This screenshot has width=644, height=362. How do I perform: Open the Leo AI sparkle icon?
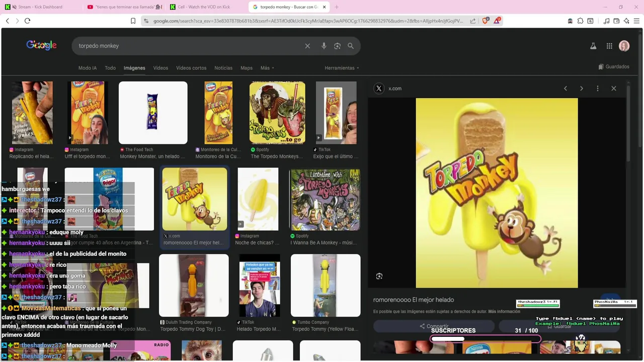(x=626, y=21)
